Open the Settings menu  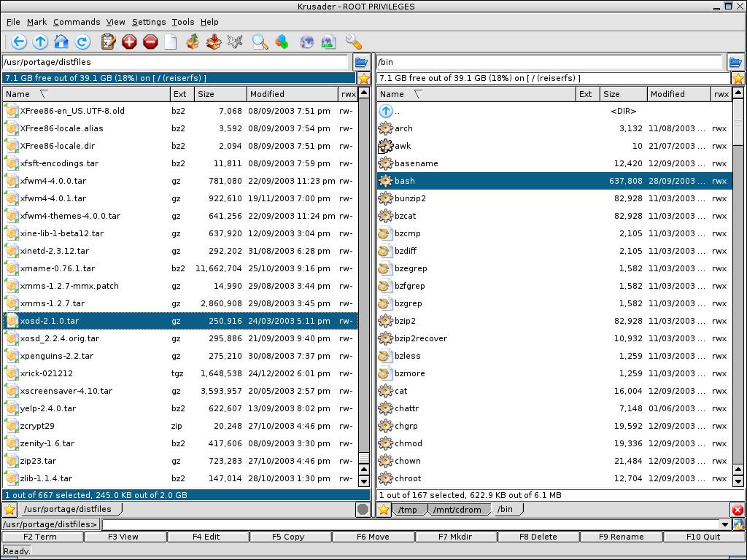(149, 22)
